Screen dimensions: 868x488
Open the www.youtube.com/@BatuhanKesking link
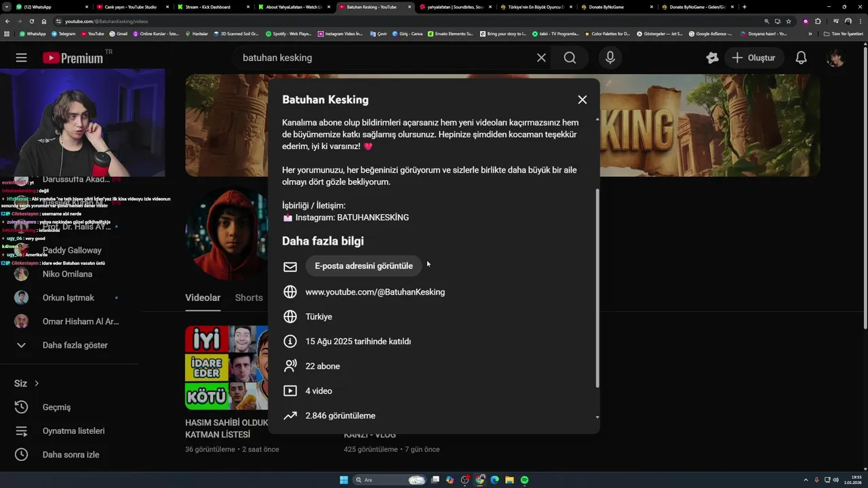click(375, 291)
